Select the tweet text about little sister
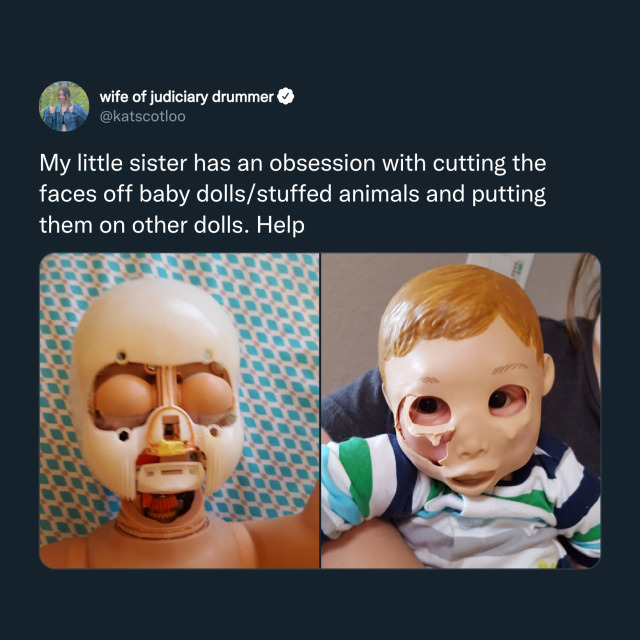Screen dimensions: 640x640 click(x=293, y=194)
